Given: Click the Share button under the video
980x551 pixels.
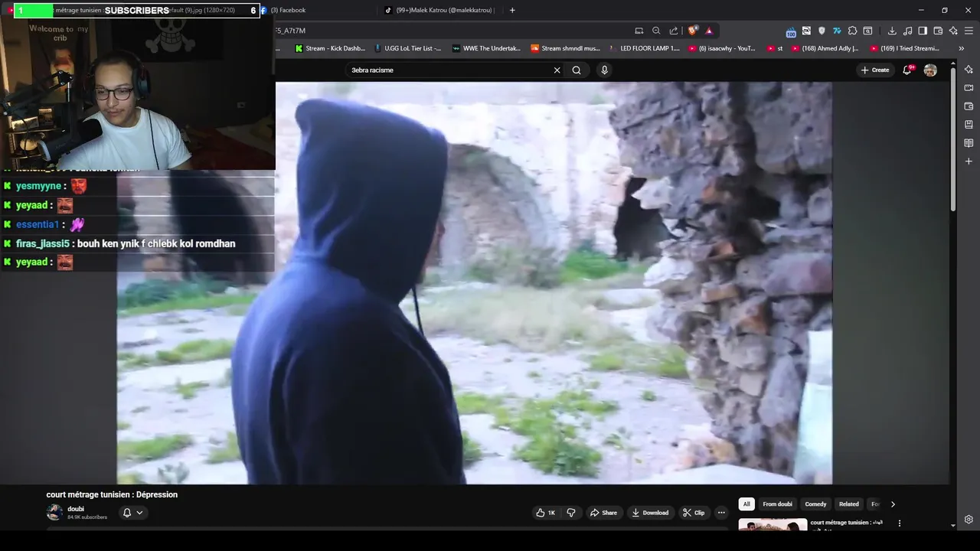Looking at the screenshot, I should (603, 513).
